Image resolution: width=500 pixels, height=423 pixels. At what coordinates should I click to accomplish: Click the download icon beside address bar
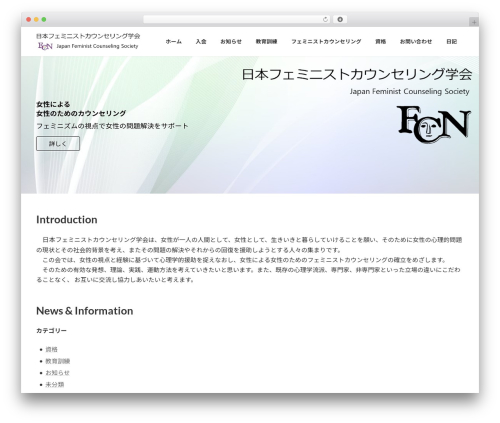click(x=340, y=20)
